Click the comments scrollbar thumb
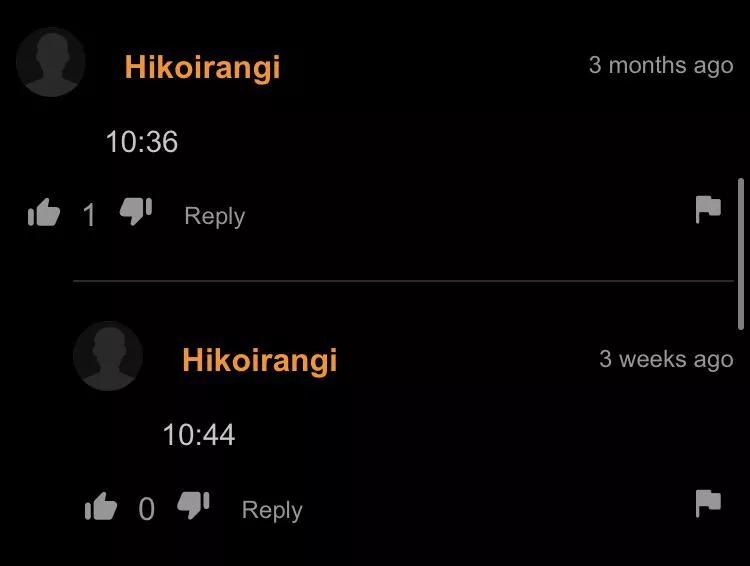 point(741,254)
